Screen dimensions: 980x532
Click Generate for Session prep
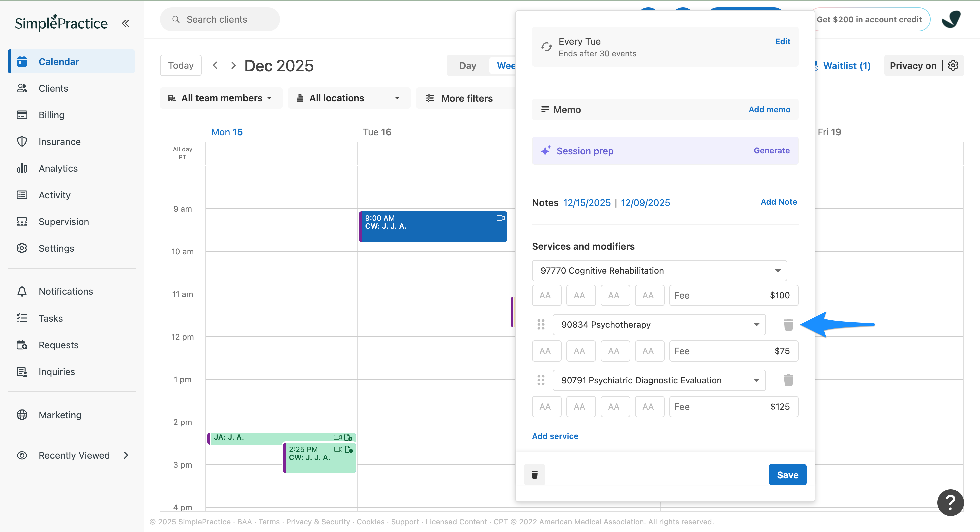[772, 151]
